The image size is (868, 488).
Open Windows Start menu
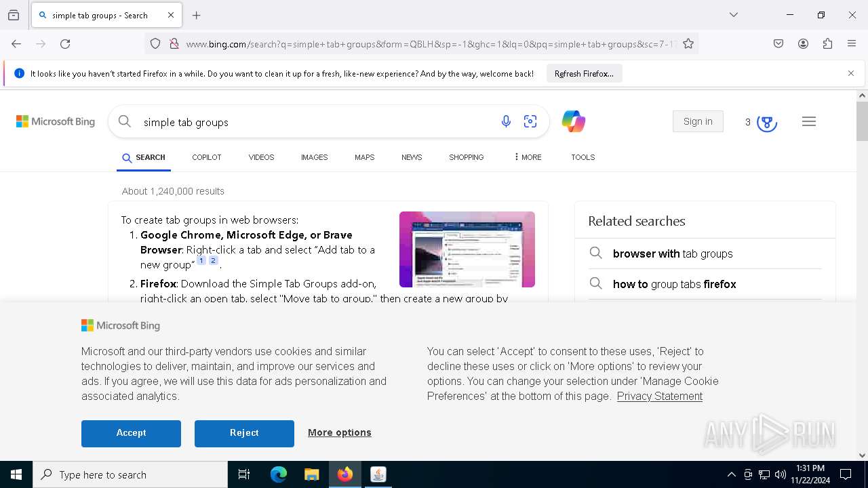pos(16,474)
